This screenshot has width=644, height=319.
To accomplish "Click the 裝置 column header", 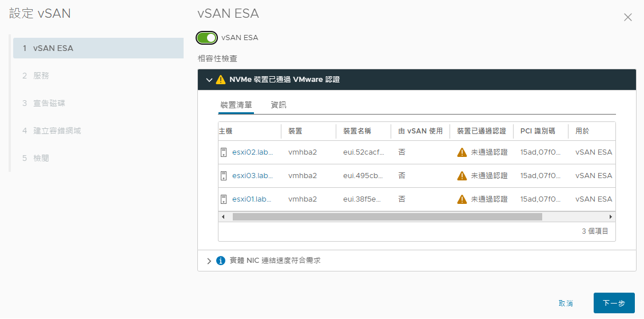I will [295, 131].
